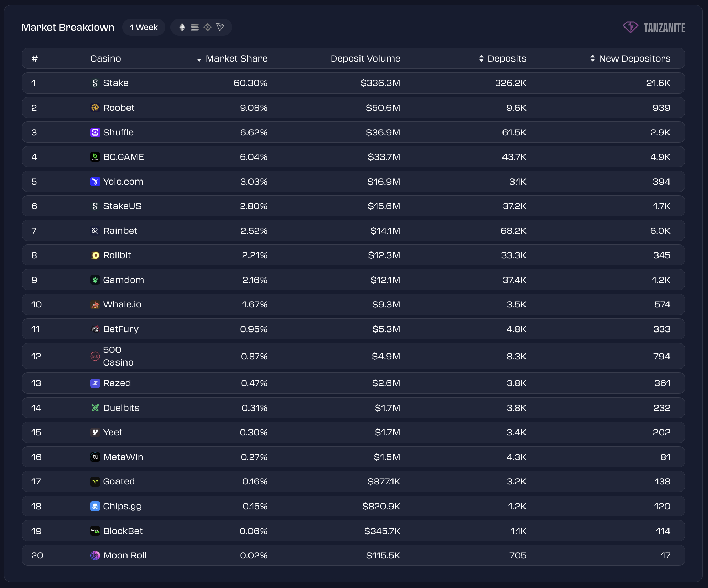This screenshot has height=588, width=708.
Task: Click the Gamdom green icon
Action: [95, 280]
